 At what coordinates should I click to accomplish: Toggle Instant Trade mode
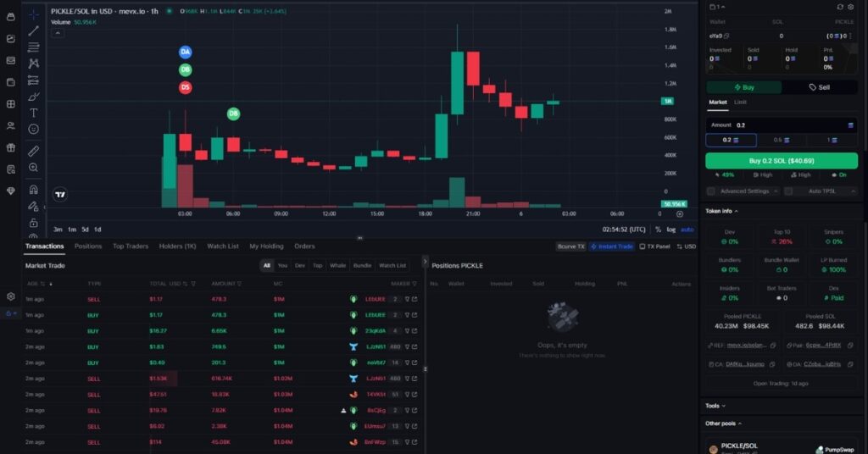612,246
